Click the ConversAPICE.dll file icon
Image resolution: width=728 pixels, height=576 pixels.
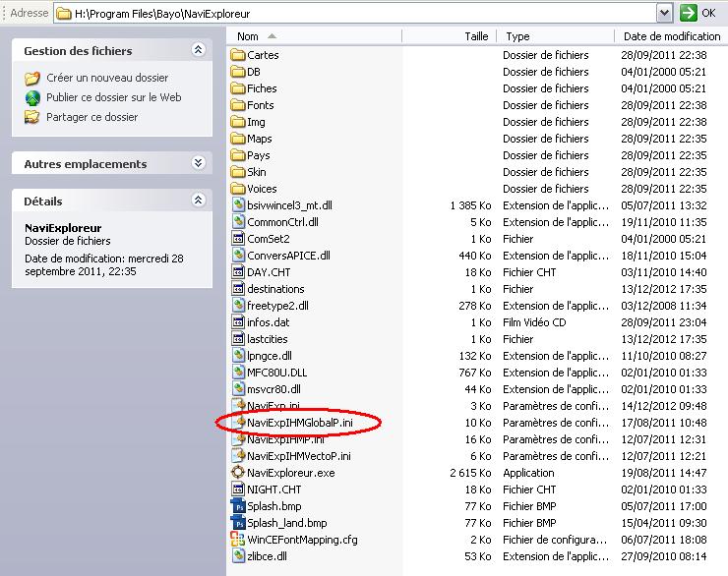[x=238, y=256]
